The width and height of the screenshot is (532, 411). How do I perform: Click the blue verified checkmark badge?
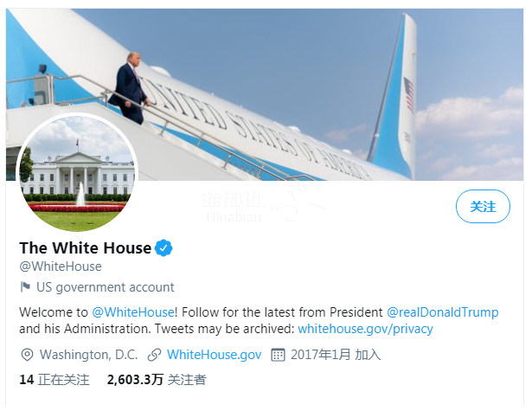pyautogui.click(x=163, y=247)
